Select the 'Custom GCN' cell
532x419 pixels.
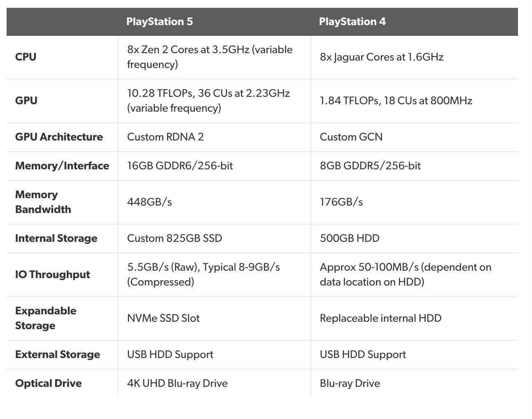(351, 137)
